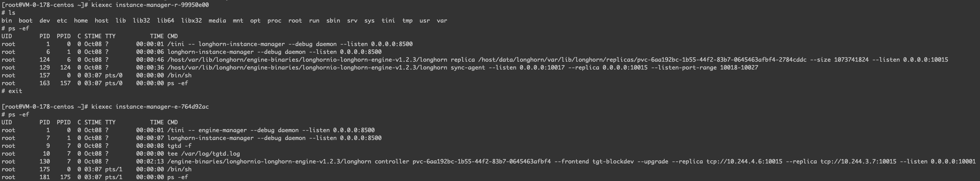Click the 00:02:13 TIME value
This screenshot has height=181, width=980.
[150, 162]
